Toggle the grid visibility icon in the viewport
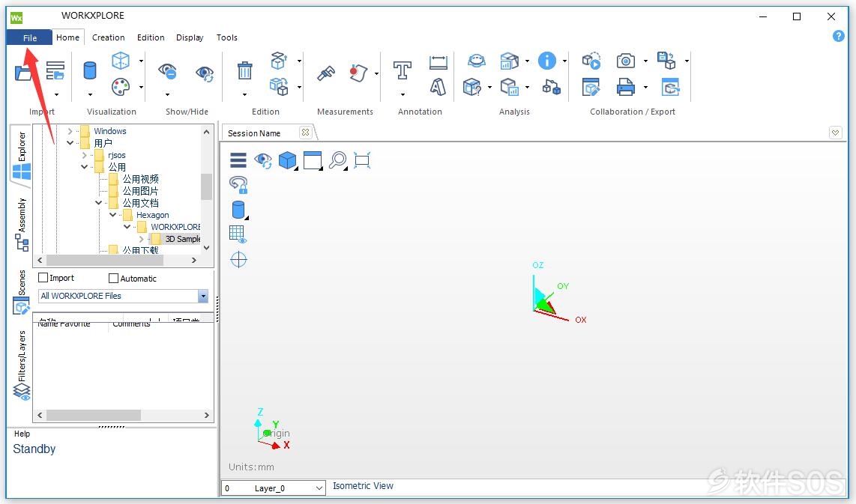The image size is (856, 504). (x=238, y=234)
